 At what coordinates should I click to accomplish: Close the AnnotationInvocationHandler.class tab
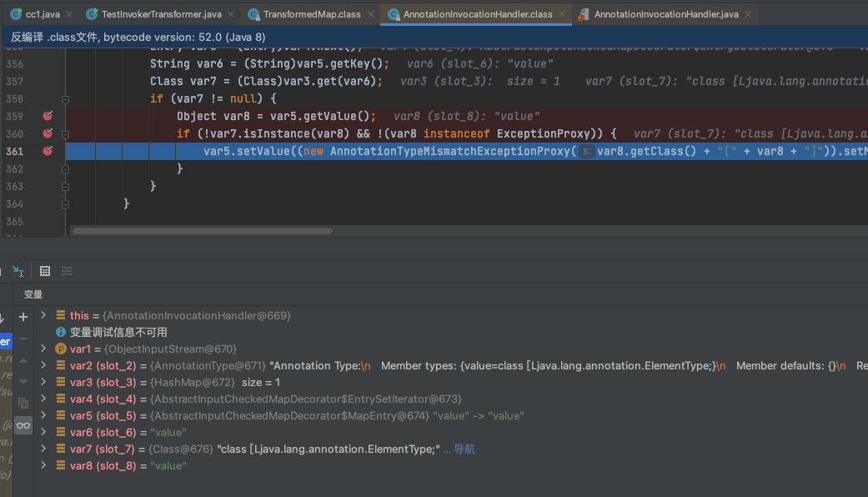click(x=562, y=14)
